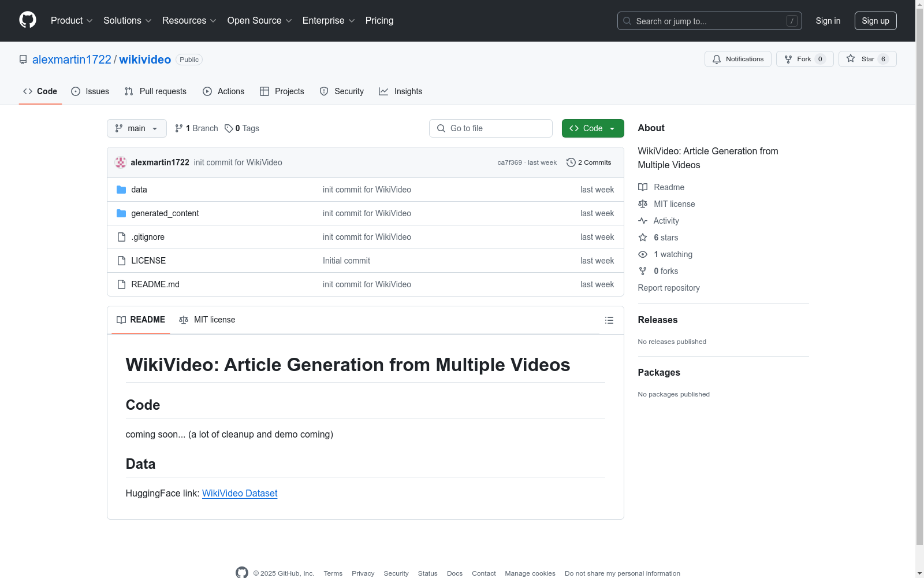Switch to the Pull requests tab
The width and height of the screenshot is (924, 578).
pos(155,91)
